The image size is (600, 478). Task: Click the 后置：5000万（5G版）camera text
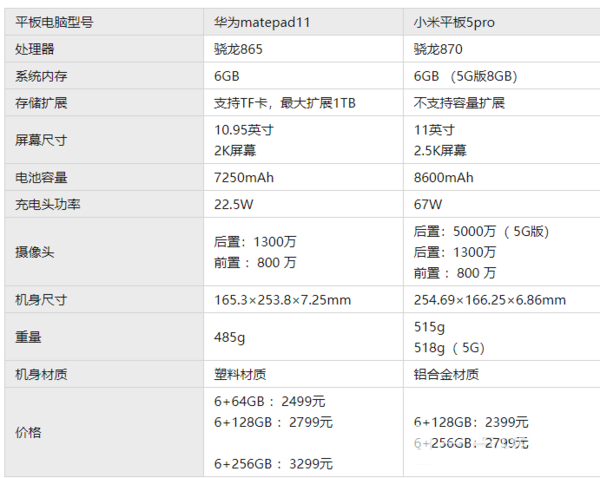(x=481, y=232)
